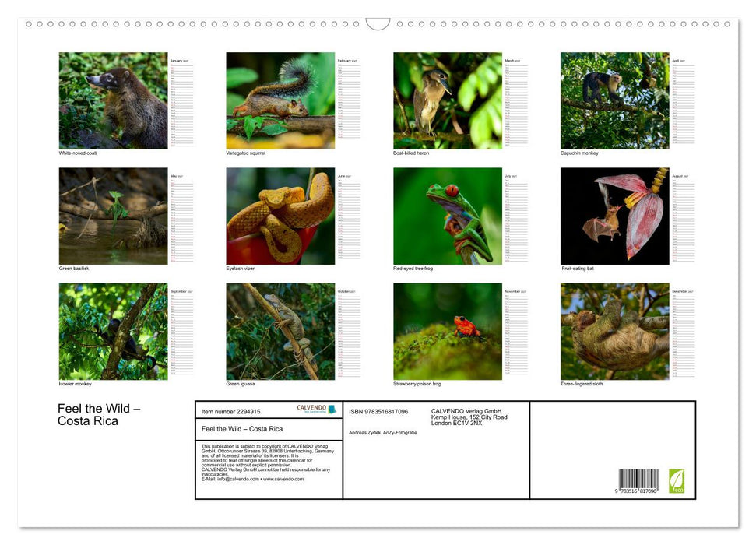This screenshot has width=756, height=545.
Task: Click the March month heading
Action: tap(512, 61)
